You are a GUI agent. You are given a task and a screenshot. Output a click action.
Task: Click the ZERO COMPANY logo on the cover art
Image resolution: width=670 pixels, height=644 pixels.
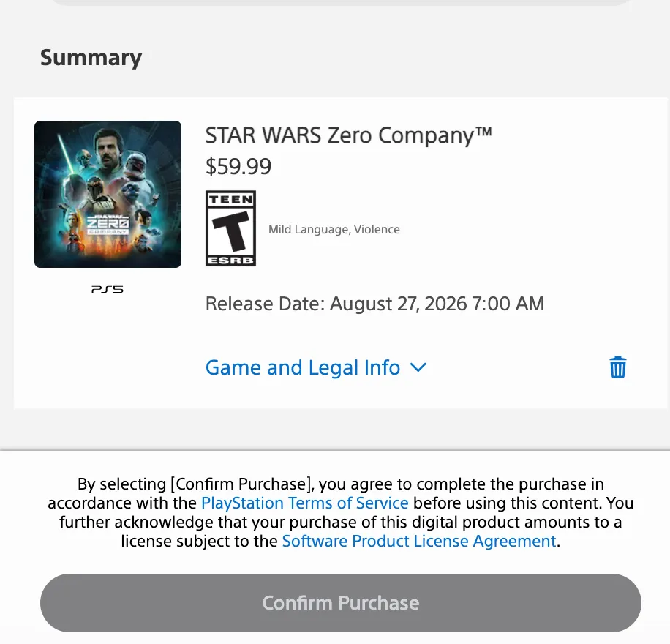pyautogui.click(x=108, y=224)
